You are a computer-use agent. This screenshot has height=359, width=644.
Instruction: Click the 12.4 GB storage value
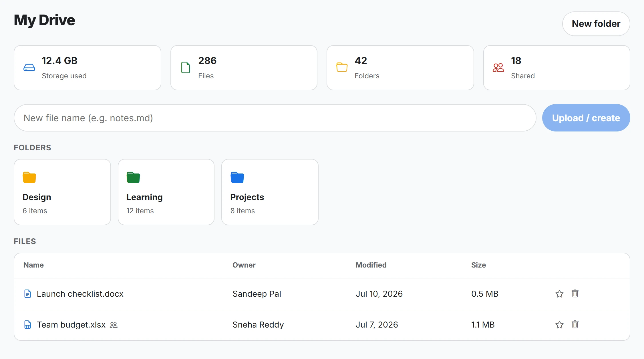coord(59,61)
